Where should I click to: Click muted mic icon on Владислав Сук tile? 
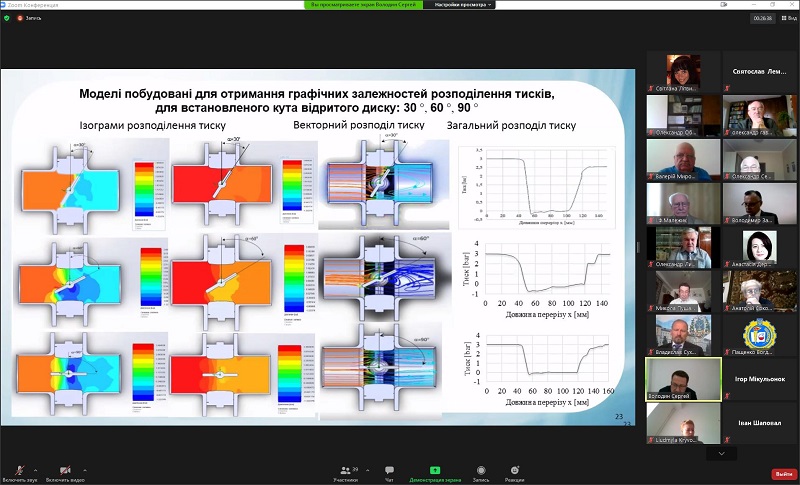(x=651, y=352)
